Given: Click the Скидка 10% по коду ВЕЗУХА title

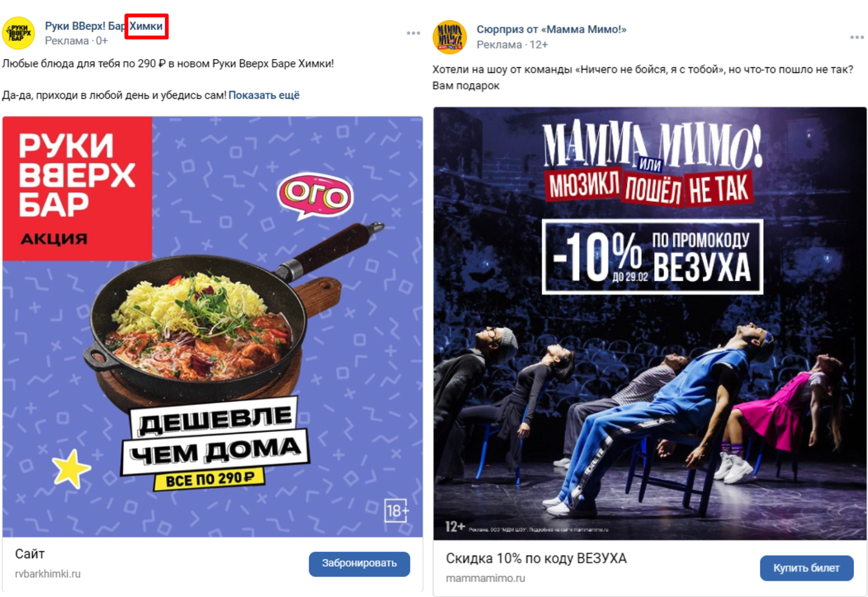Looking at the screenshot, I should tap(536, 558).
